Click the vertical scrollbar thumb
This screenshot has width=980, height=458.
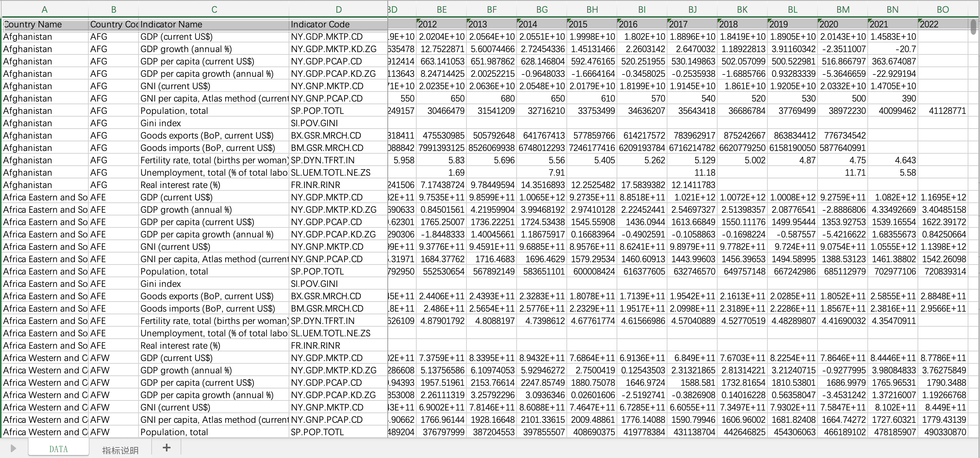973,27
